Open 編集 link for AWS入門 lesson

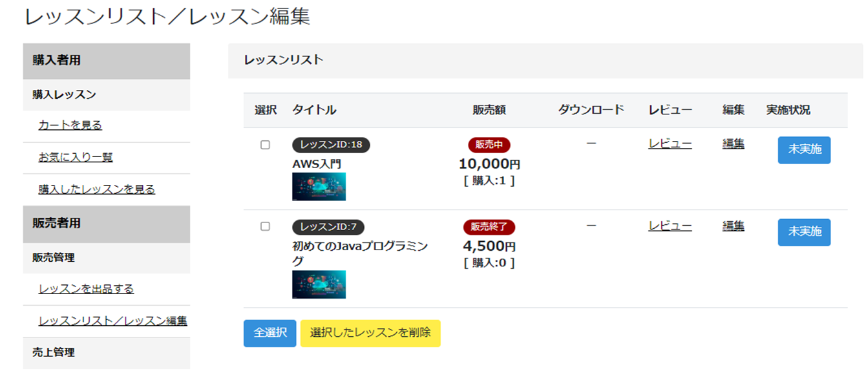click(x=734, y=144)
